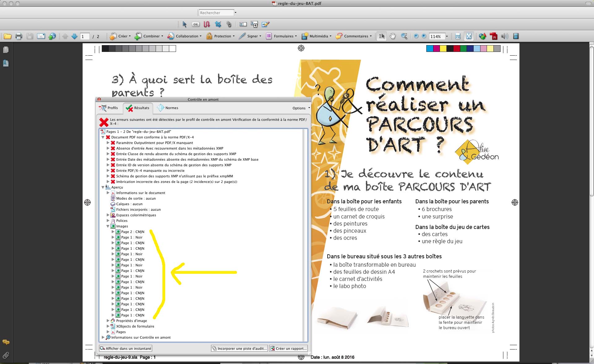Collapse the Aperçu section

[x=103, y=187]
